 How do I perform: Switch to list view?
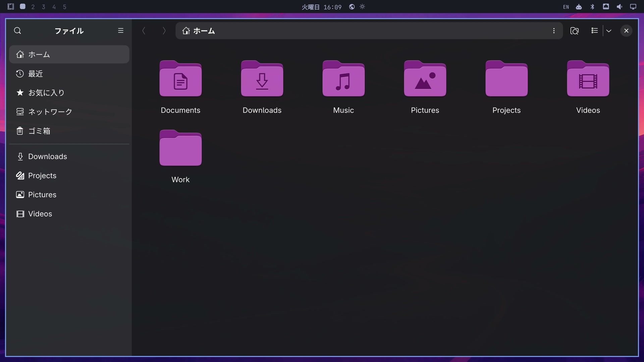[595, 31]
